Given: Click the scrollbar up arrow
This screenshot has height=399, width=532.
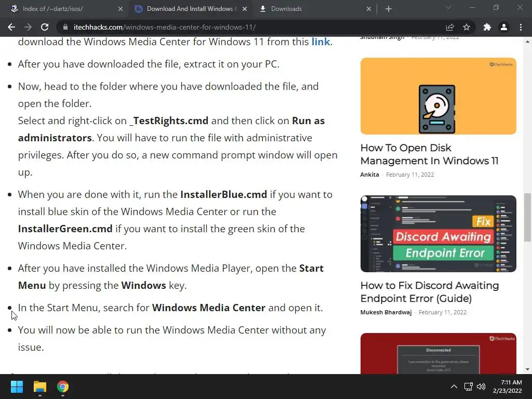Looking at the screenshot, I should pos(527,42).
